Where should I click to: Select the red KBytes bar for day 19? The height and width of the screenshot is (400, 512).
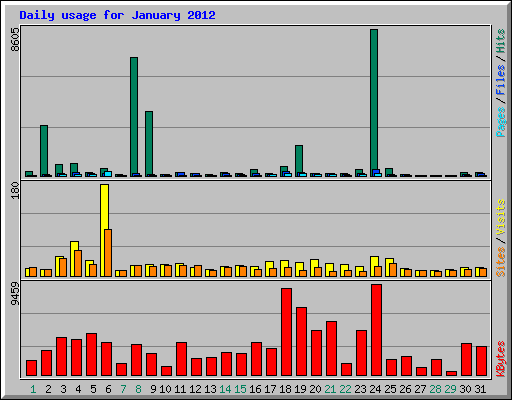pyautogui.click(x=301, y=342)
